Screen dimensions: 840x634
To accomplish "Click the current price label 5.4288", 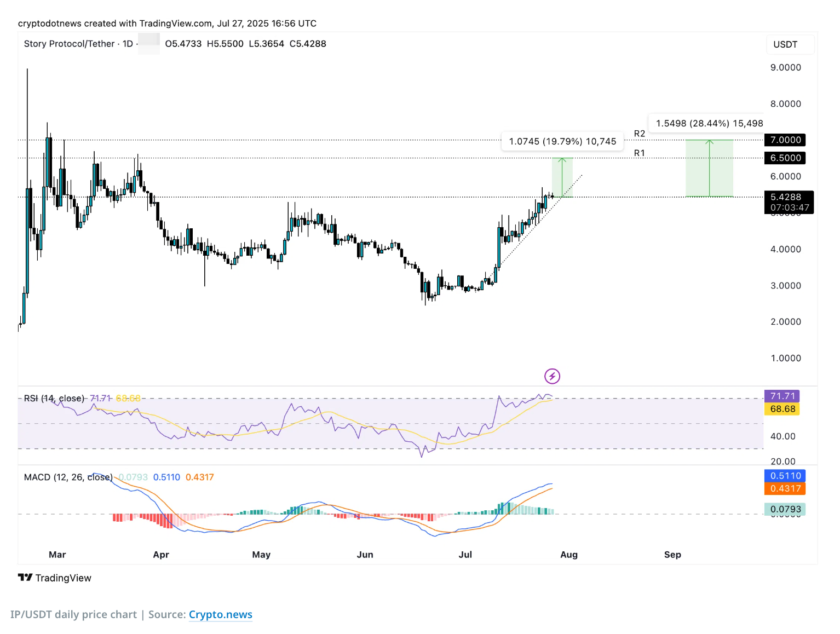I will pyautogui.click(x=785, y=197).
